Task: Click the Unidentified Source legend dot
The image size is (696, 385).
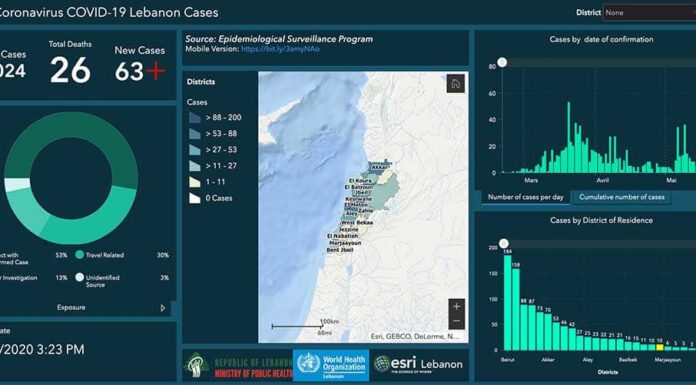Action: (79, 278)
